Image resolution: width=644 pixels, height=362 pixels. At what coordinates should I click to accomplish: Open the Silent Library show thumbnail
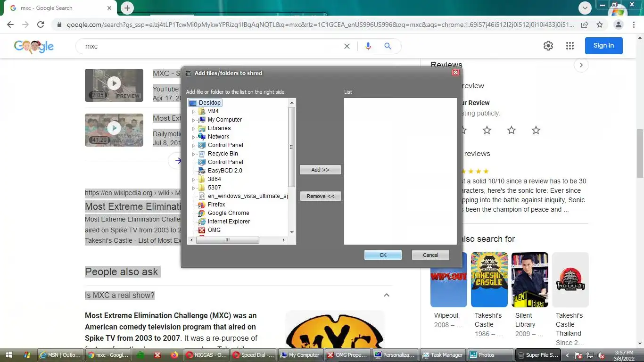[529, 280]
